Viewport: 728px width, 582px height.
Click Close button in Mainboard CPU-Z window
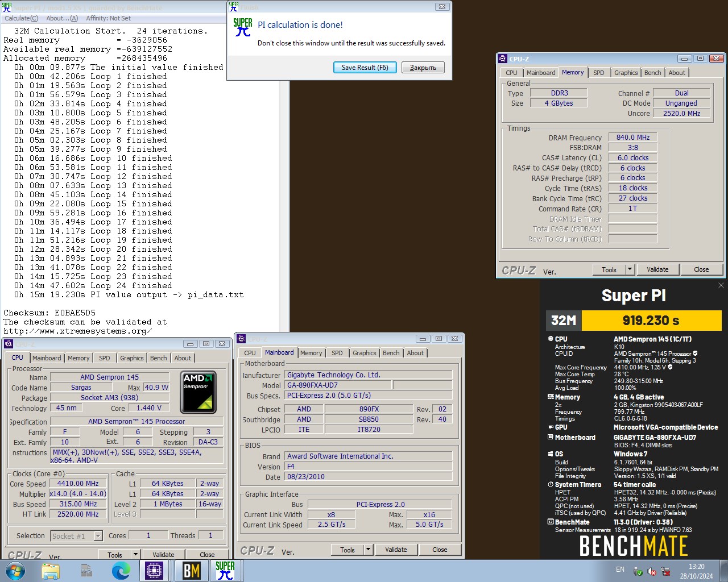[440, 550]
